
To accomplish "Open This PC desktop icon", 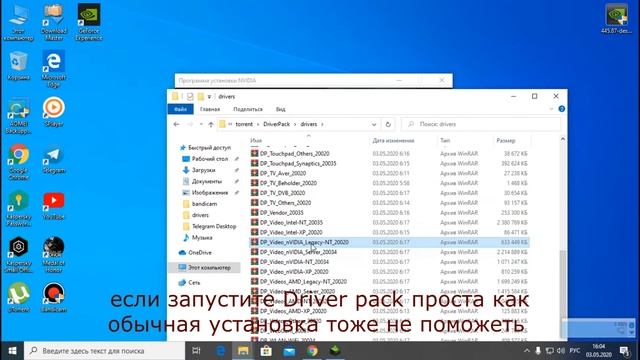I will point(18,22).
